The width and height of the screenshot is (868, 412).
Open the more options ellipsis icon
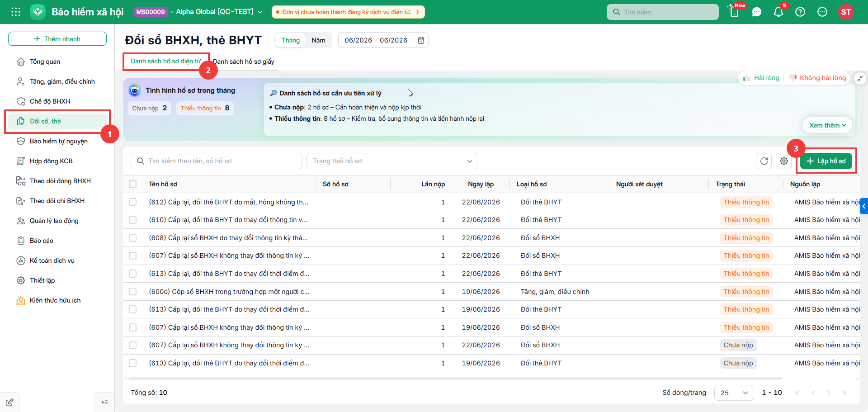[x=822, y=12]
